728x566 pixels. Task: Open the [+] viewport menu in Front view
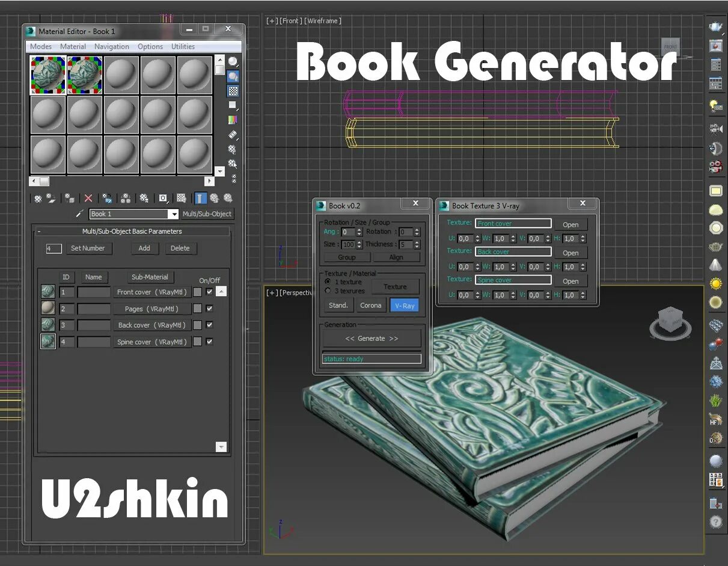(x=272, y=21)
